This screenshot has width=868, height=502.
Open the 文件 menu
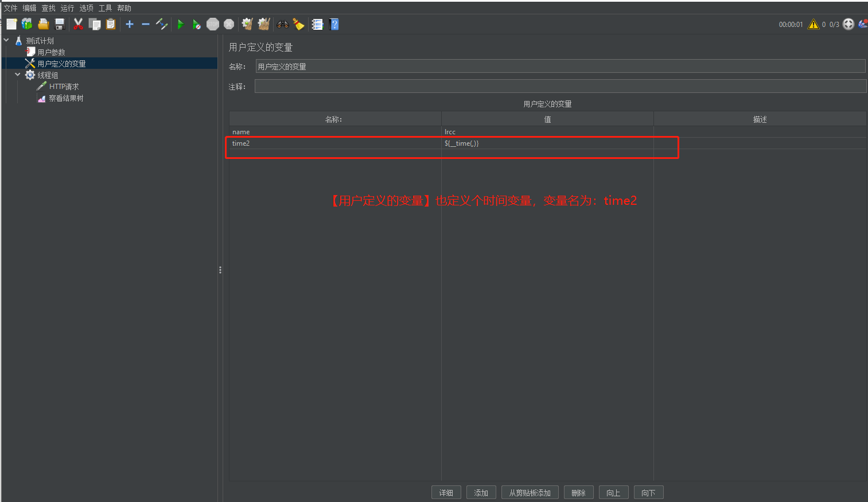tap(10, 8)
